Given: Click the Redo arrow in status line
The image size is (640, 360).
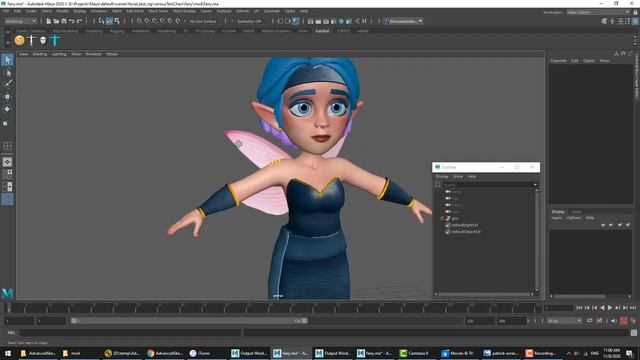Looking at the screenshot, I should [80, 21].
